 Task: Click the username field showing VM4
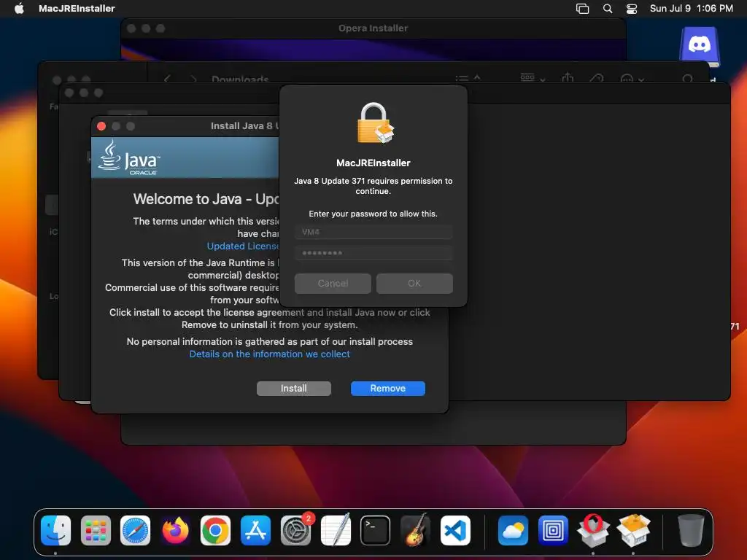[373, 232]
